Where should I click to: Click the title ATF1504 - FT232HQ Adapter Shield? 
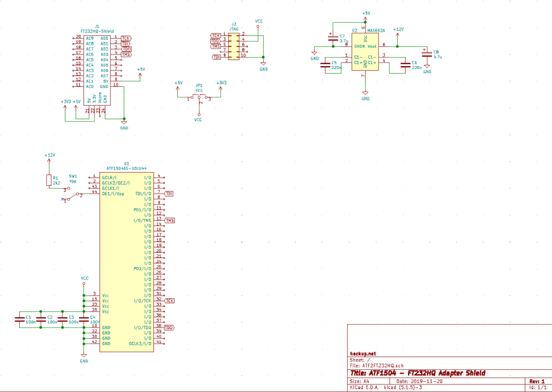click(x=418, y=373)
